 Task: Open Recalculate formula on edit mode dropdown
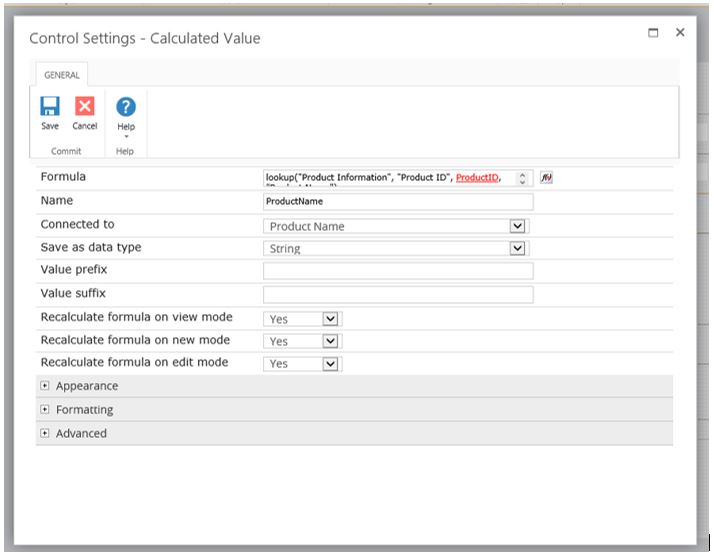coord(302,363)
